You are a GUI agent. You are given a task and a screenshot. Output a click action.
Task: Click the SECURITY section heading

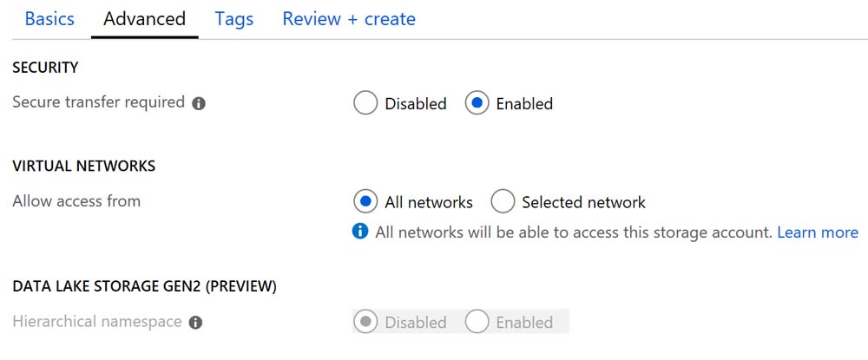pyautogui.click(x=45, y=67)
